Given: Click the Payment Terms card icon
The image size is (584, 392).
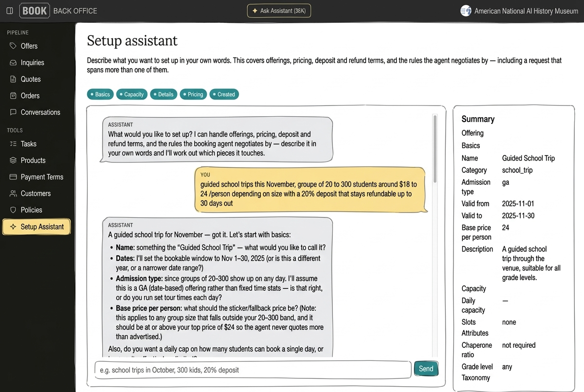Looking at the screenshot, I should coord(13,177).
